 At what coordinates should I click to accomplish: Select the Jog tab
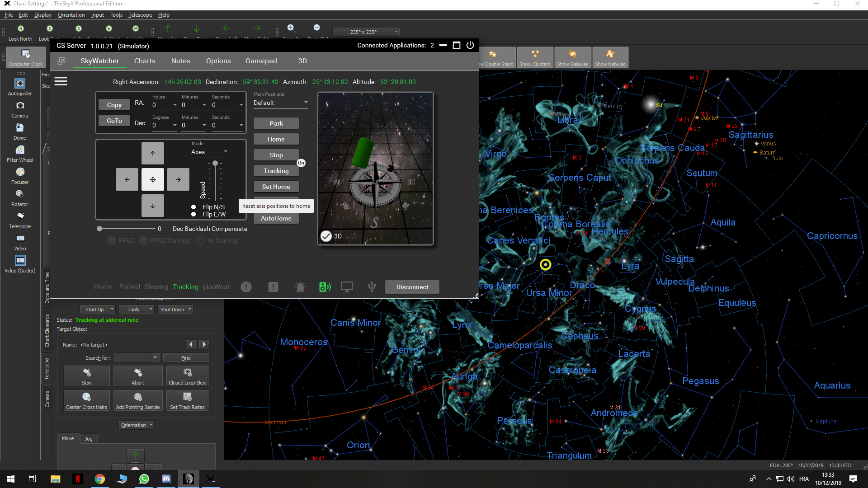(x=89, y=439)
